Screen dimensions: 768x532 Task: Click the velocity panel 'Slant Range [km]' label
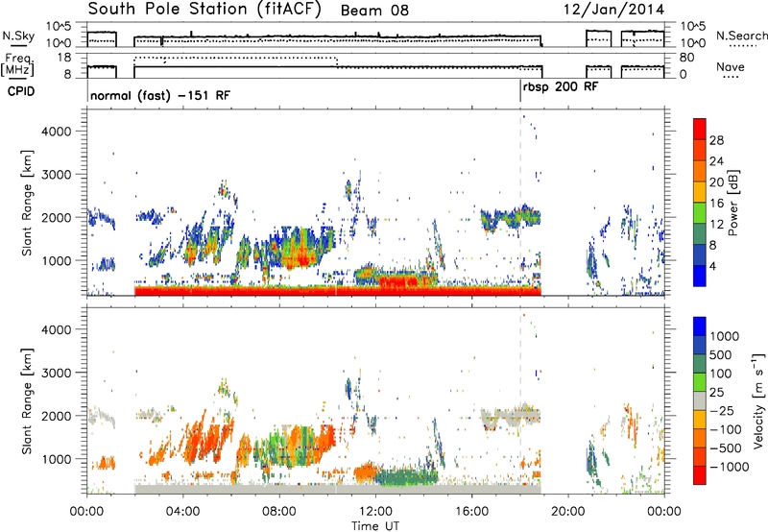[x=27, y=400]
